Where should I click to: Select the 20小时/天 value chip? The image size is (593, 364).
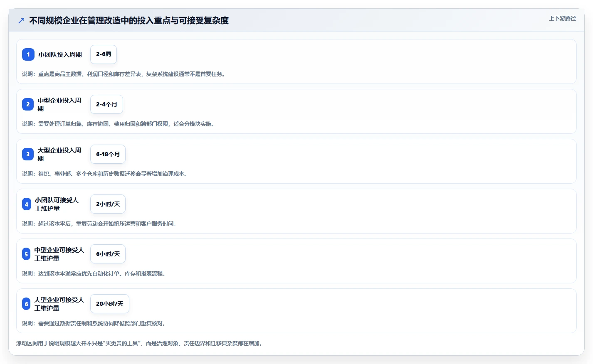click(x=110, y=304)
